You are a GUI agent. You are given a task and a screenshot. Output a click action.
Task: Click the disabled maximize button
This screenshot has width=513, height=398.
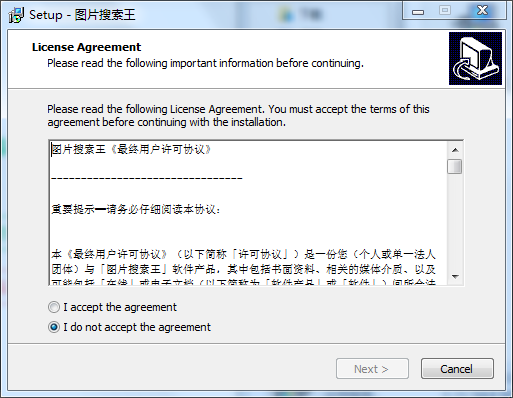pyautogui.click(x=445, y=11)
